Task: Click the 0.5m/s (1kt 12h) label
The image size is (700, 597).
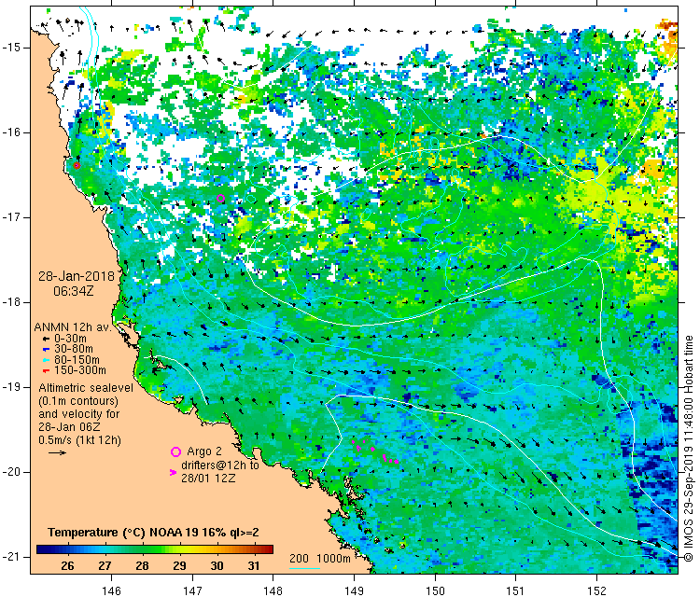Action: coord(79,440)
